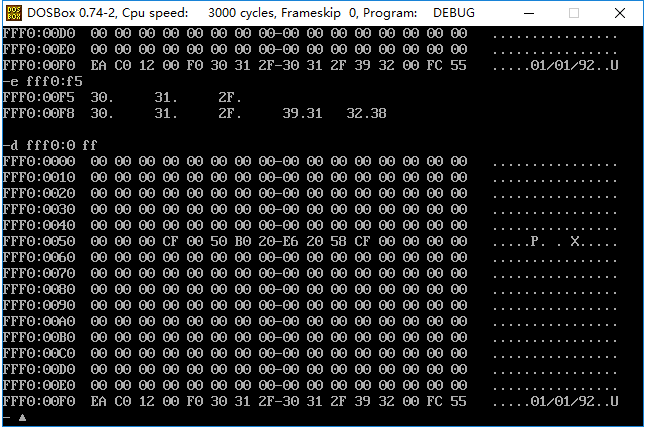646x429 pixels.
Task: Click address FFF0:0060 row
Action: 39,258
